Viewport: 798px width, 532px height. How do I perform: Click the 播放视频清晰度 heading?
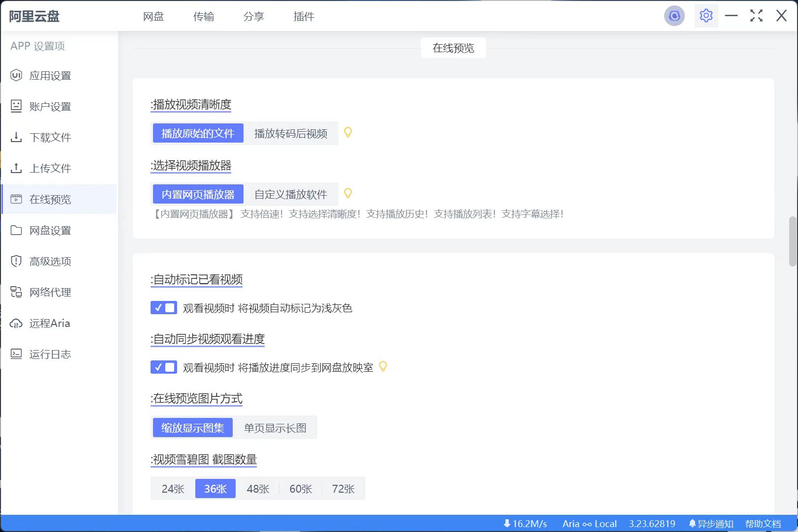click(191, 104)
